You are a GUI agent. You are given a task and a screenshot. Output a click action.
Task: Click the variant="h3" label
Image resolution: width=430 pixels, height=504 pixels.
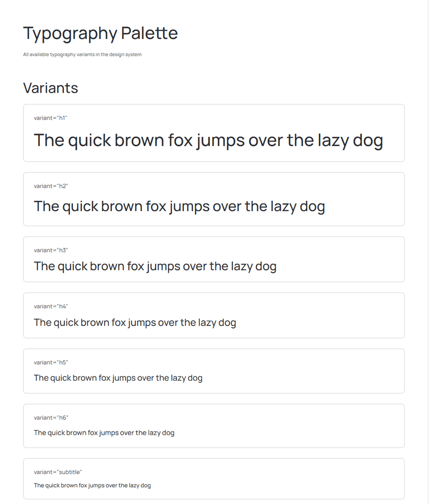point(51,250)
